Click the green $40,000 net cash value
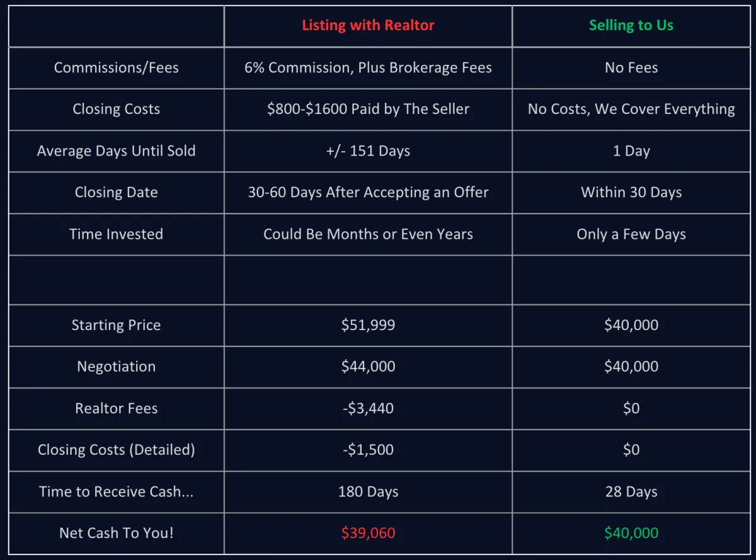The image size is (756, 560). coord(631,533)
